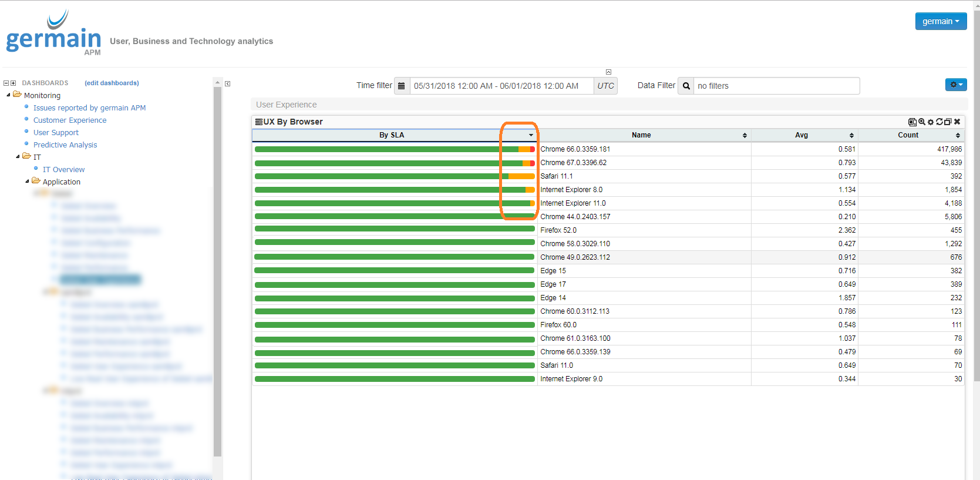Open UX By Browser widget settings gear

coord(931,122)
